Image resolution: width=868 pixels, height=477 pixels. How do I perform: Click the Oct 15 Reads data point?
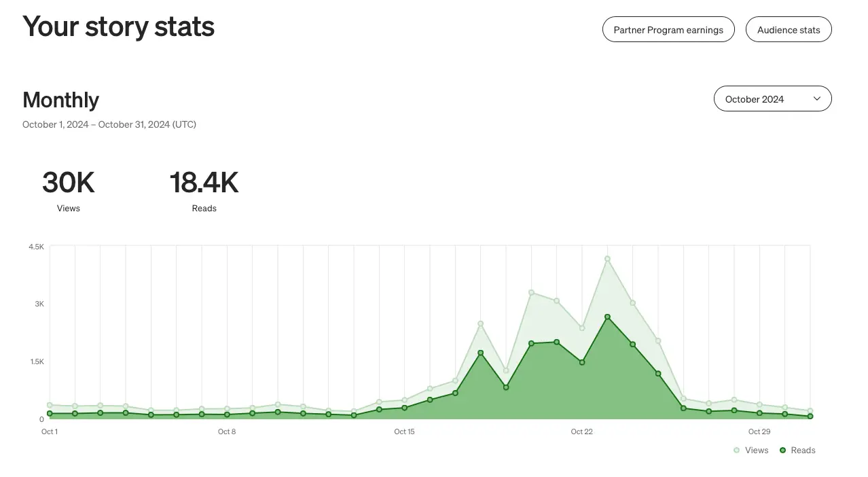(x=405, y=408)
